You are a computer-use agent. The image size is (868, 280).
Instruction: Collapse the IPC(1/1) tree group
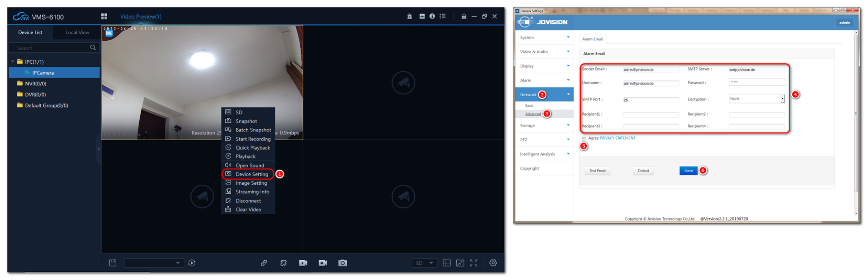click(13, 62)
